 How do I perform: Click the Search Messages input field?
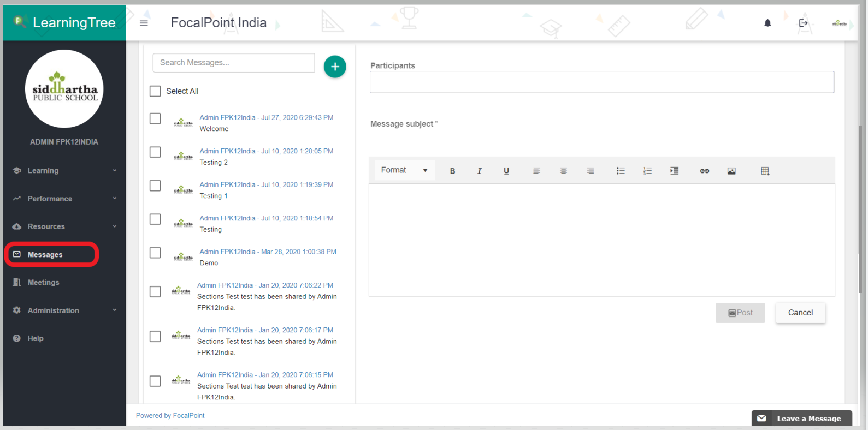pyautogui.click(x=233, y=63)
